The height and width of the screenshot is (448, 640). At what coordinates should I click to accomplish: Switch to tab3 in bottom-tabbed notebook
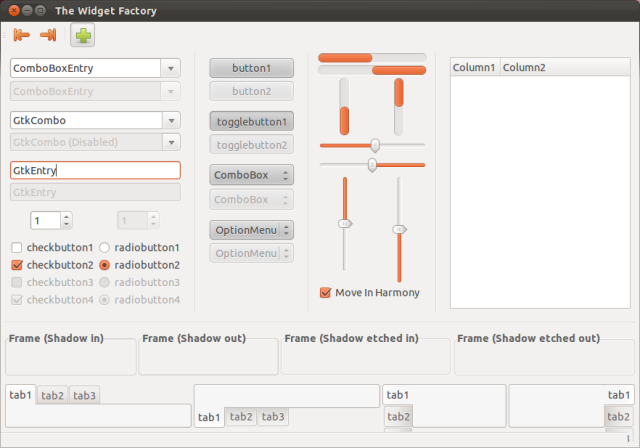[x=273, y=417]
